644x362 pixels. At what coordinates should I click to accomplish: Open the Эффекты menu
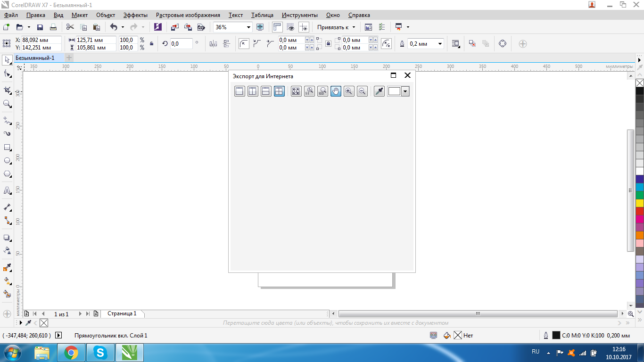click(135, 15)
